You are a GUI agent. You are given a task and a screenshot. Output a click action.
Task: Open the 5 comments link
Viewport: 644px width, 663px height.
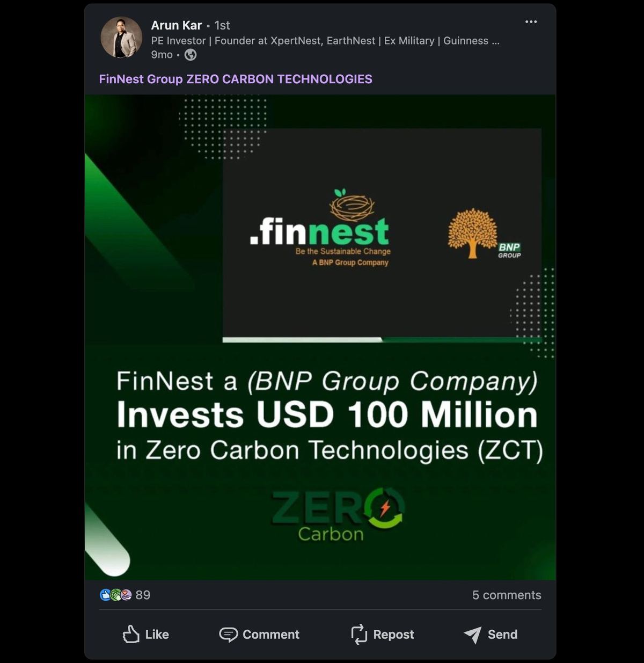pos(506,595)
